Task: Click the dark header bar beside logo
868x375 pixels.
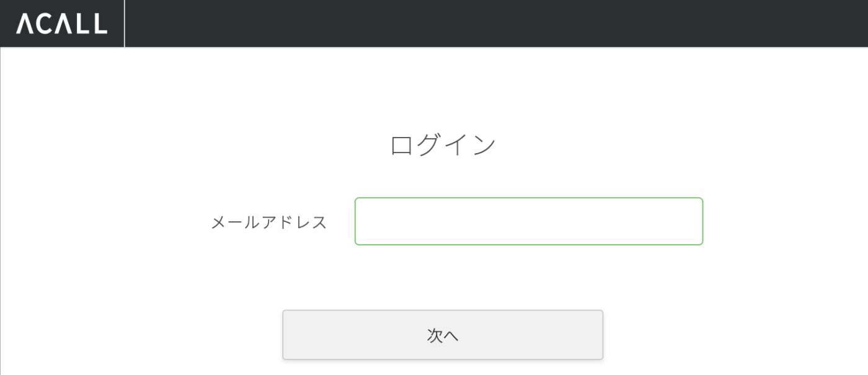Action: tap(496, 24)
